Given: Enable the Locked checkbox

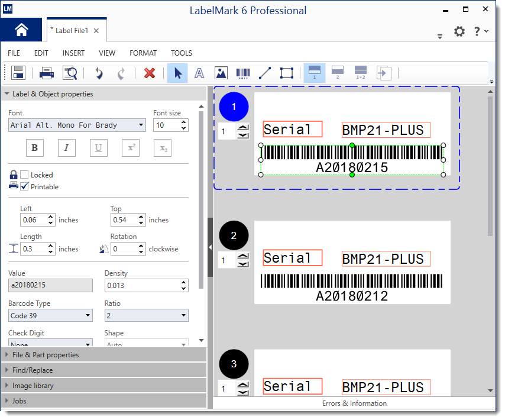Looking at the screenshot, I should tap(25, 175).
